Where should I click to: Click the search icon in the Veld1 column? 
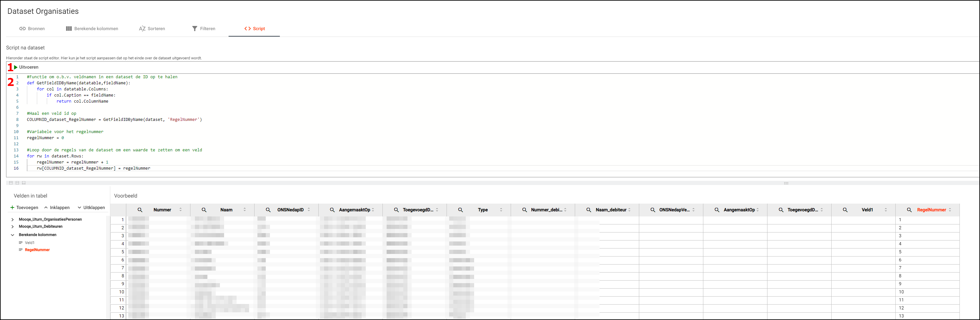click(845, 210)
